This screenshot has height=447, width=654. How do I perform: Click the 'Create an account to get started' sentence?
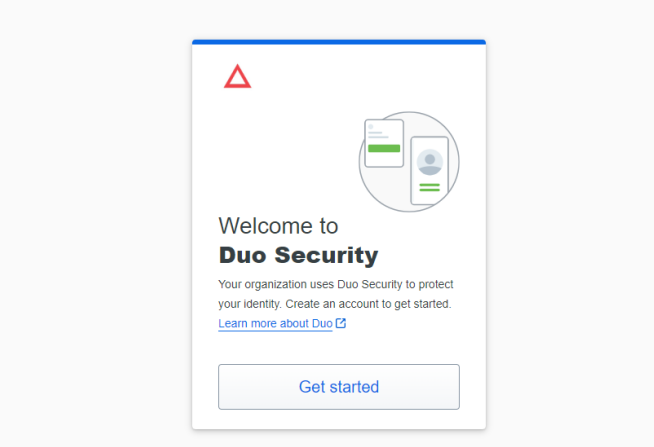pyautogui.click(x=368, y=304)
